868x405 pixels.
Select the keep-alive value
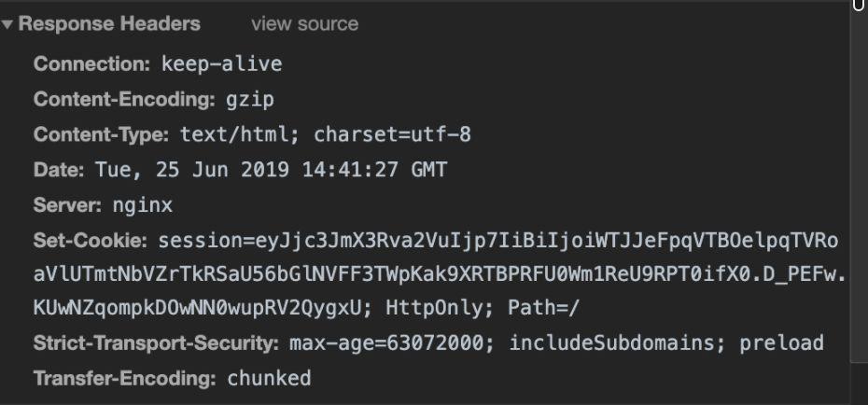coord(222,63)
